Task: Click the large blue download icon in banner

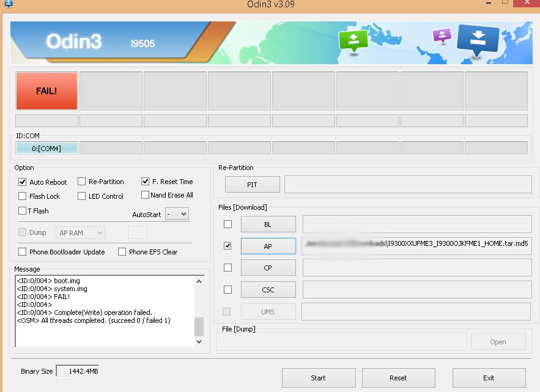Action: pos(478,40)
